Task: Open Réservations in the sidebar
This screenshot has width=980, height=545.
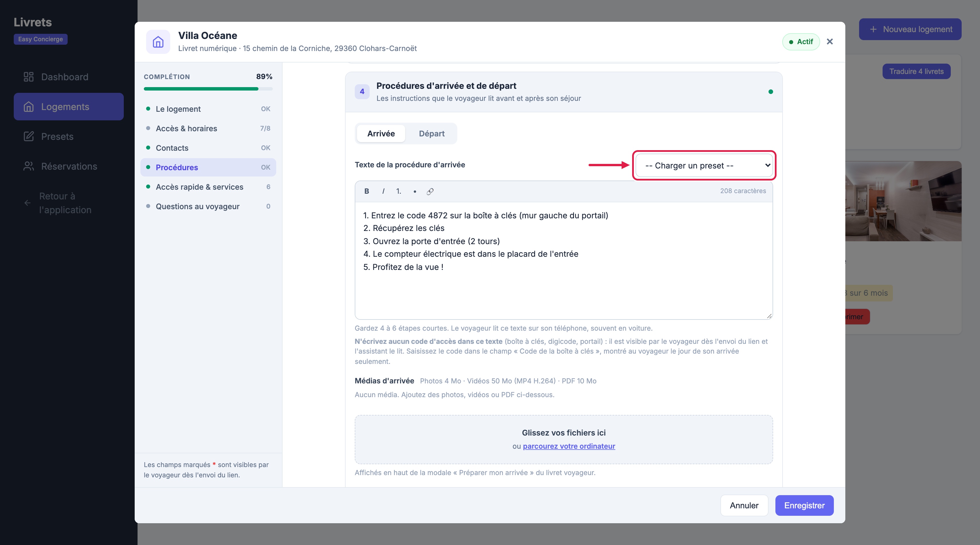Action: click(x=68, y=166)
